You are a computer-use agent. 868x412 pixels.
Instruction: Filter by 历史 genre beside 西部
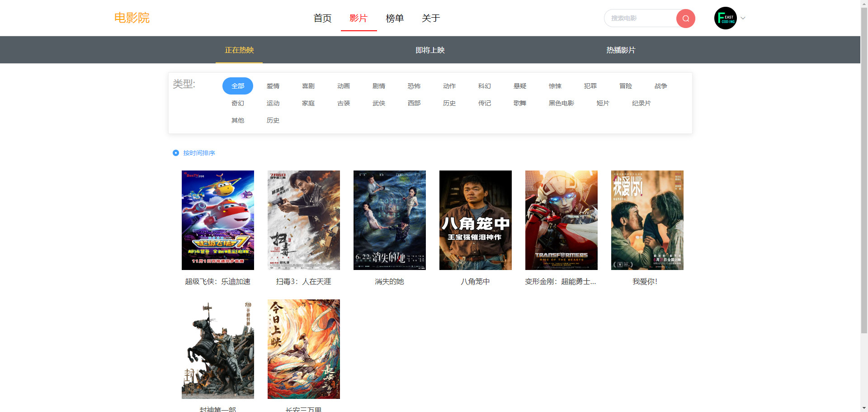449,103
